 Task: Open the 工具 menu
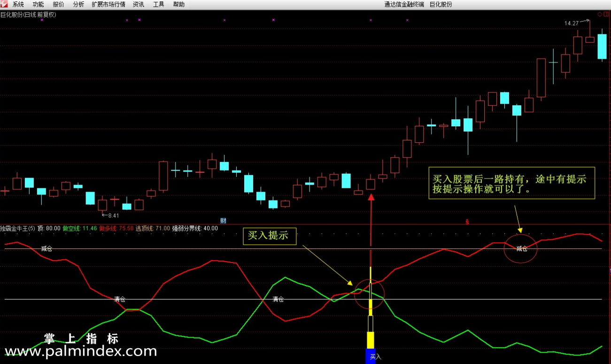[159, 5]
